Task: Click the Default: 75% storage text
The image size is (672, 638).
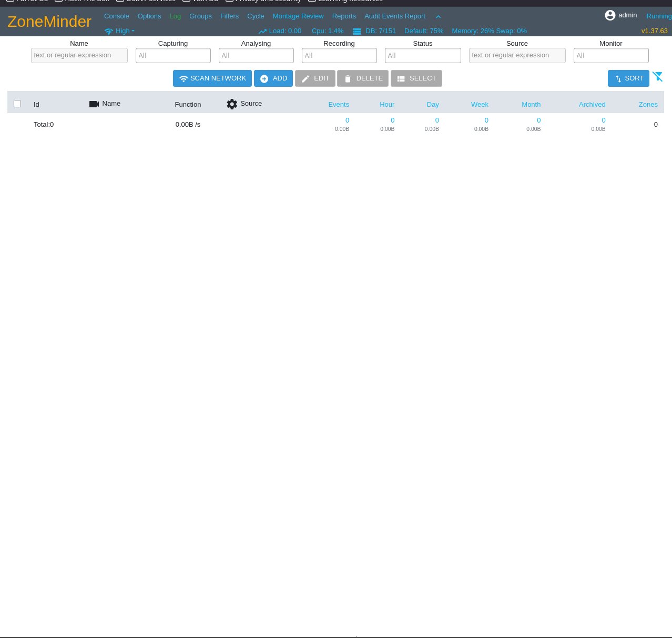Action: coord(424,31)
